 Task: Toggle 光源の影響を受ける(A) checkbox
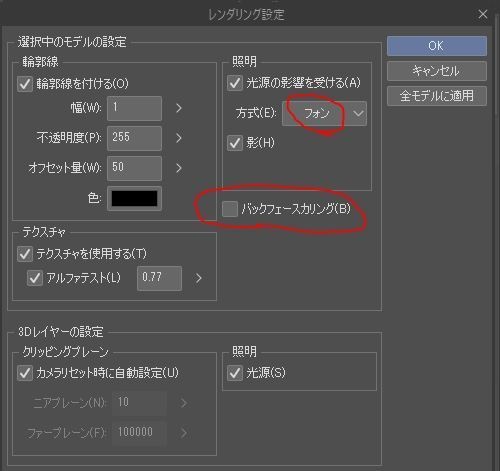point(235,83)
